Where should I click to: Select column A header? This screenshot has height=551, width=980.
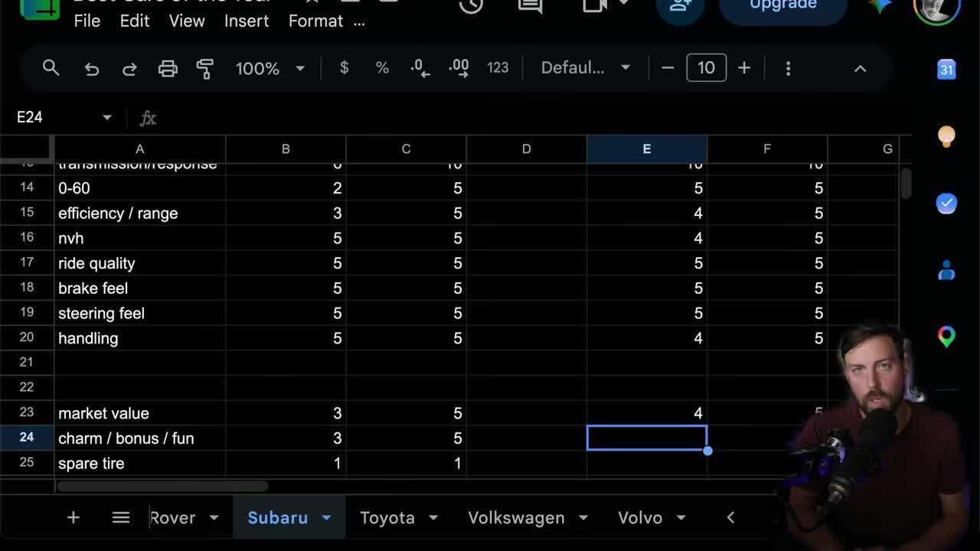(140, 149)
